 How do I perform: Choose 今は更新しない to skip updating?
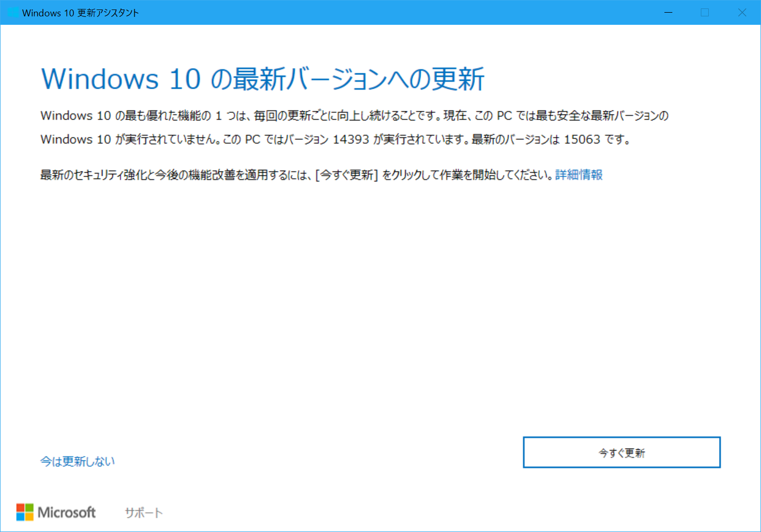pyautogui.click(x=78, y=461)
